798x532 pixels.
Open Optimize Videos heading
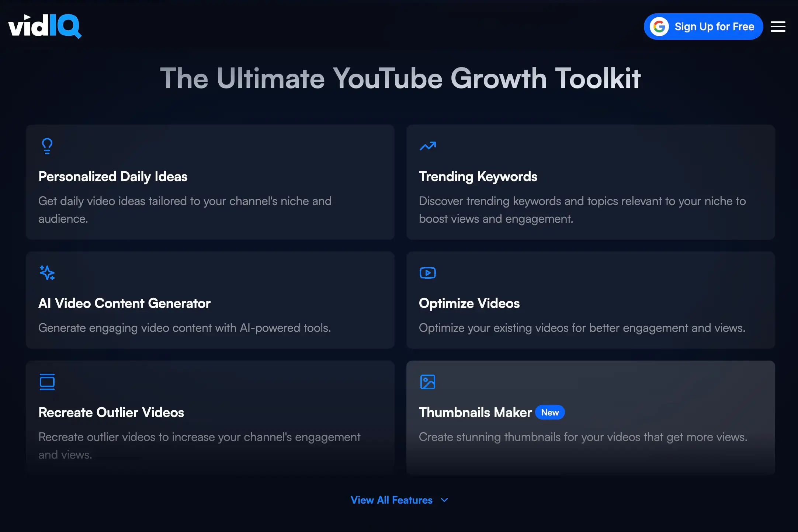click(x=469, y=303)
